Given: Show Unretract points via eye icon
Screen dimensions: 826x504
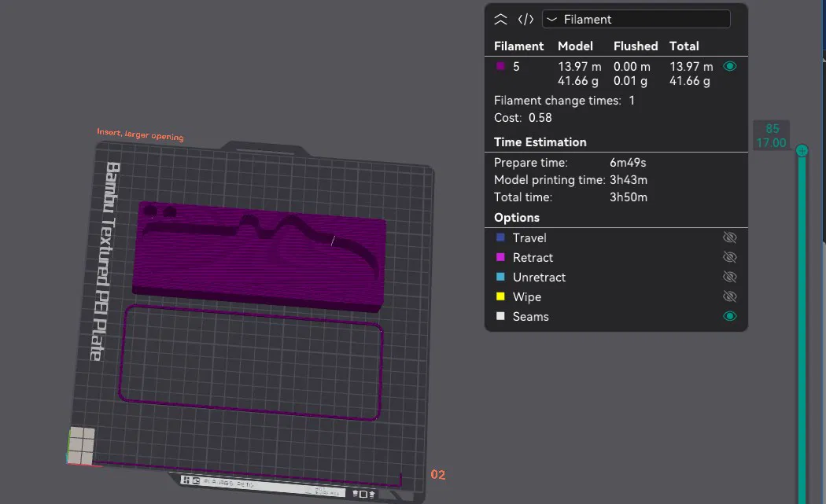Looking at the screenshot, I should tap(729, 277).
